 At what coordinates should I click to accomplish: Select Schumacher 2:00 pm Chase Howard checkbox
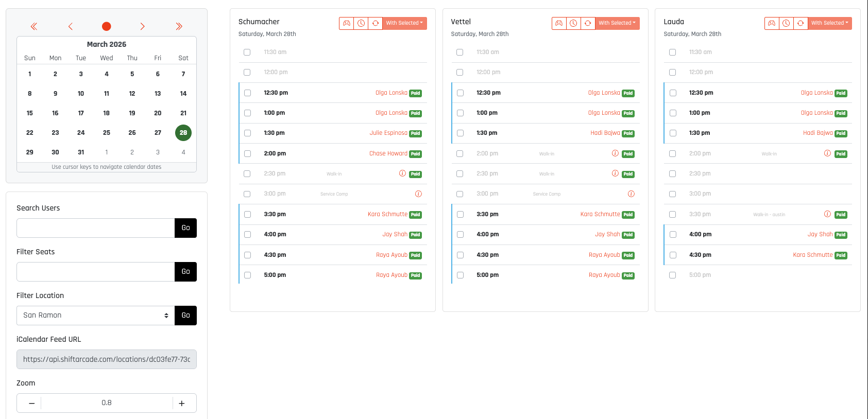point(247,154)
